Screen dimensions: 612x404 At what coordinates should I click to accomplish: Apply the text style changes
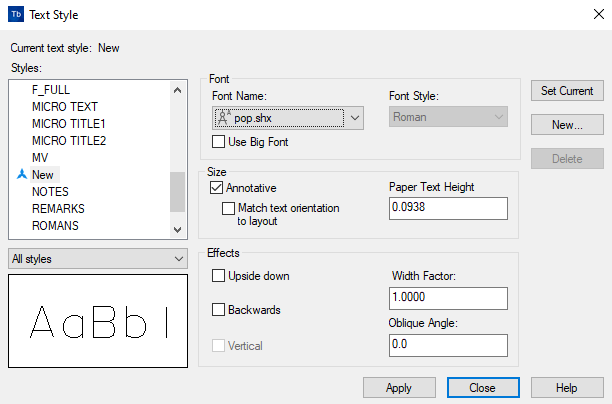(400, 387)
